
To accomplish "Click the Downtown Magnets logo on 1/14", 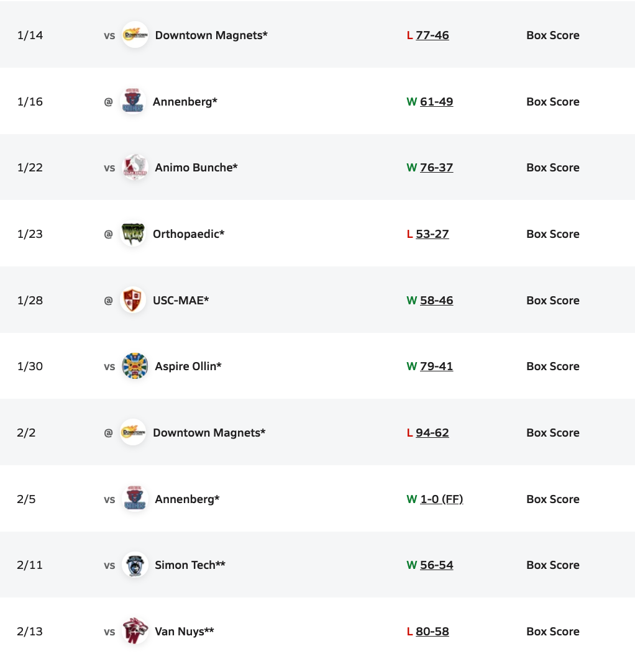I will coord(135,35).
